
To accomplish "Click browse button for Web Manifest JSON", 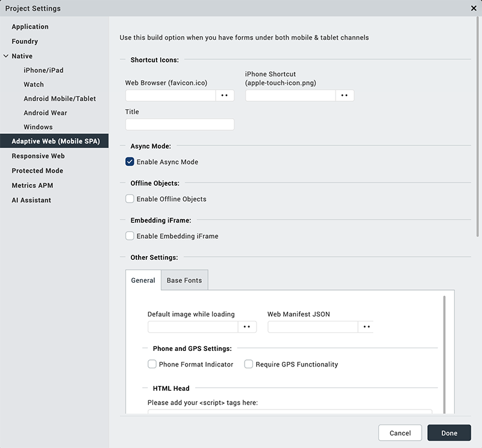I will [366, 327].
